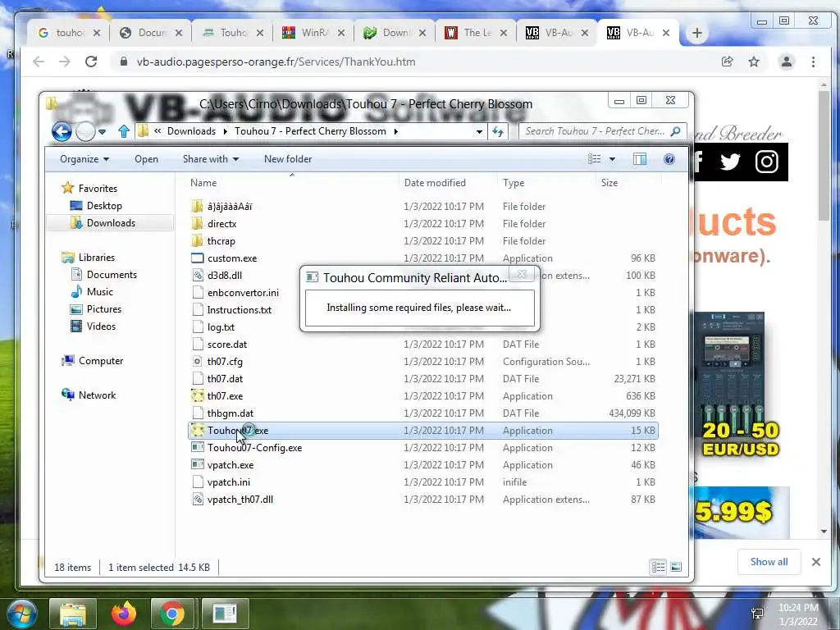
Task: Reload the Chrome page
Action: [91, 62]
